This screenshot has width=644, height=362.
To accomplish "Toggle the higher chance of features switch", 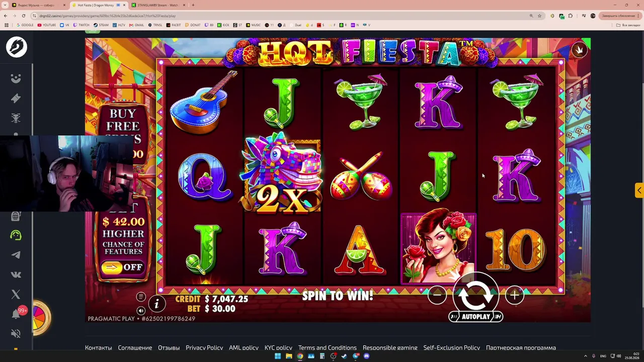I will point(123,267).
